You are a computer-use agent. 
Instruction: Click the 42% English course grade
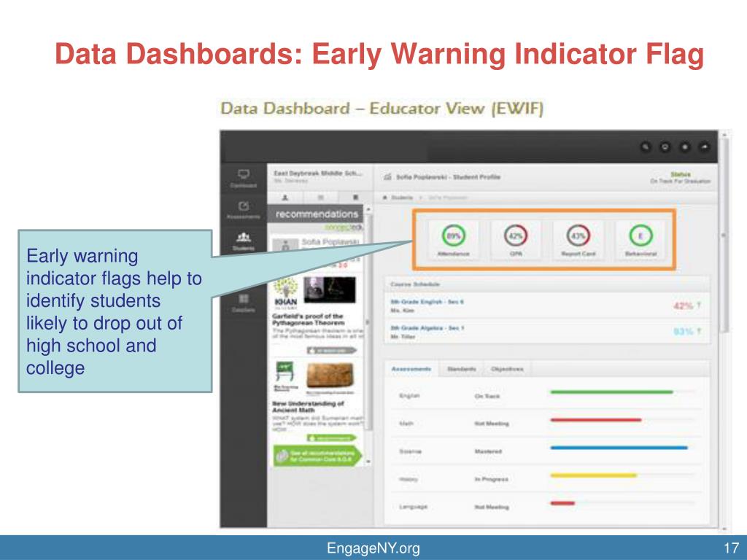click(x=683, y=306)
